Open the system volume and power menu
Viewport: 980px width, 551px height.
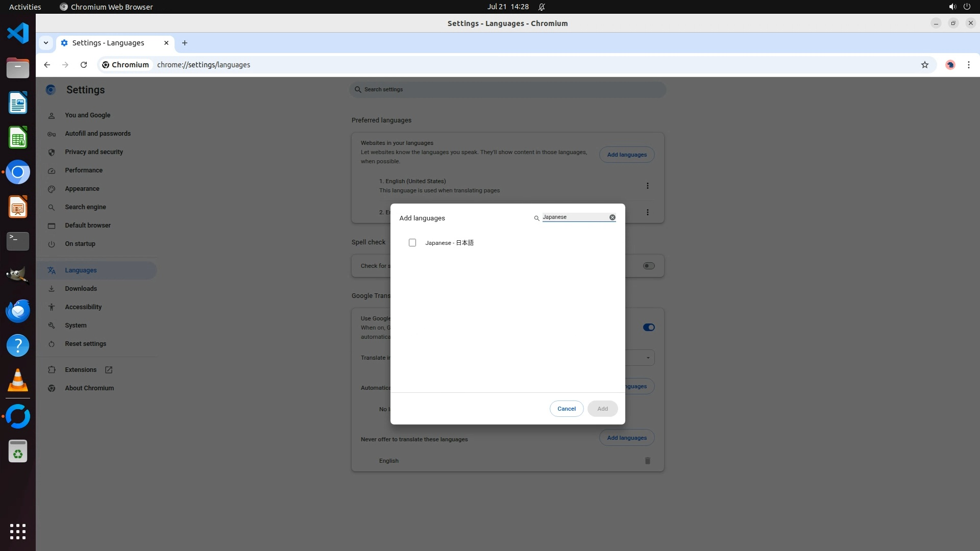(959, 7)
